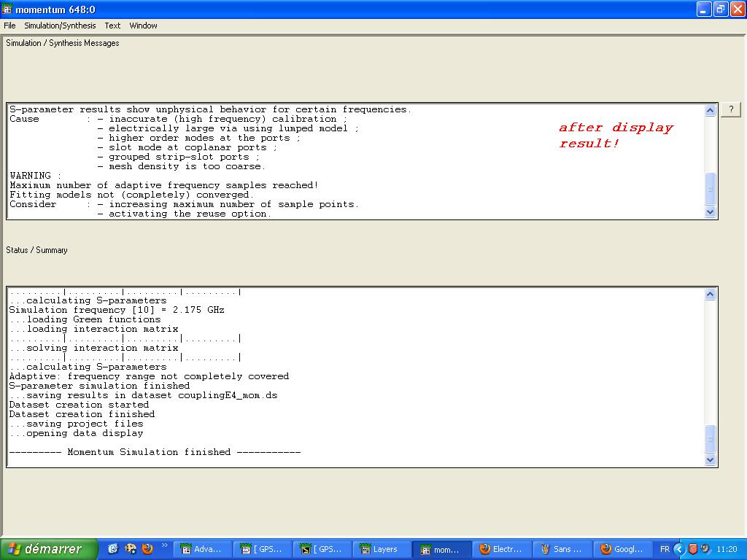Click the mom... taskbar button

(x=441, y=550)
